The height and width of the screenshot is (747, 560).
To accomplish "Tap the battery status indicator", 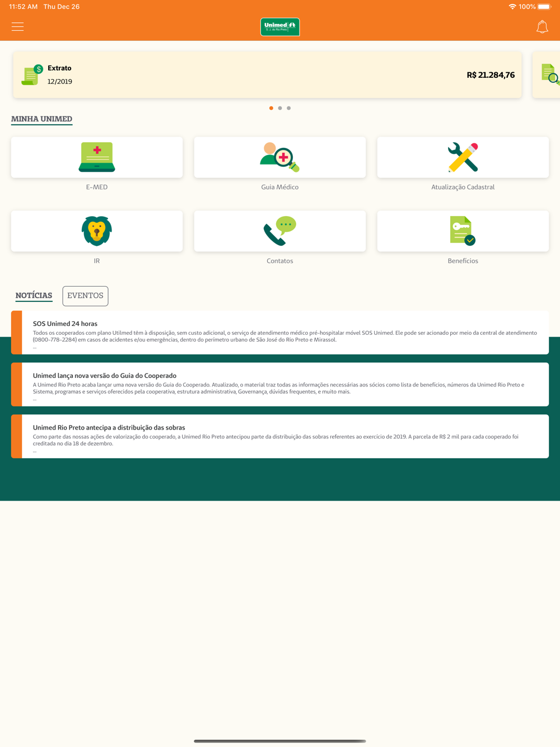I will [544, 7].
